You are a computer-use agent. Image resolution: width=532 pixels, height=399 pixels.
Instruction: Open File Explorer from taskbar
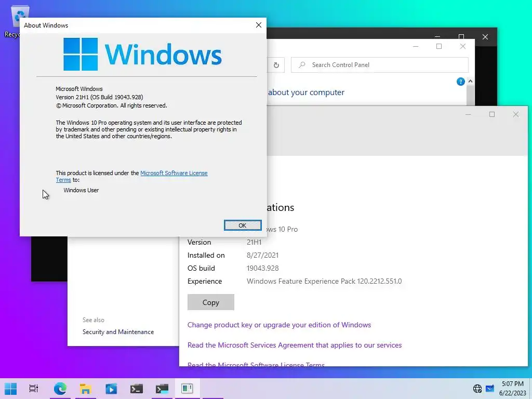86,389
